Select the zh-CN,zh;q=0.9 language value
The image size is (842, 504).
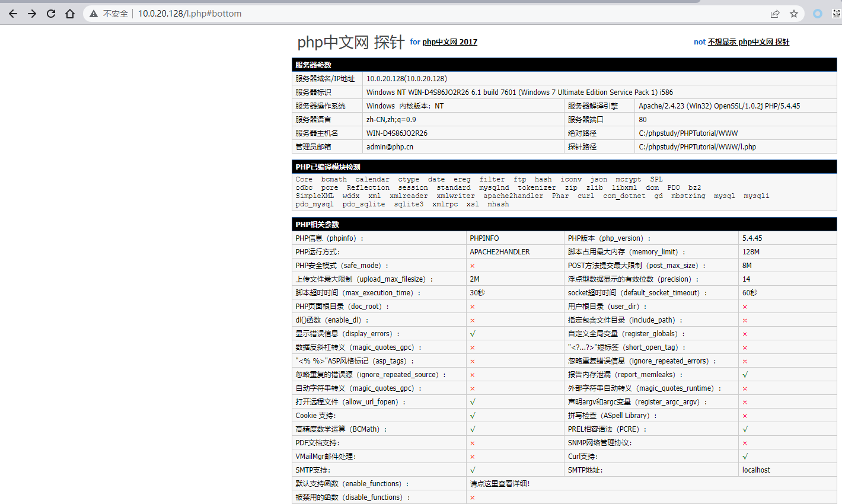pyautogui.click(x=391, y=120)
